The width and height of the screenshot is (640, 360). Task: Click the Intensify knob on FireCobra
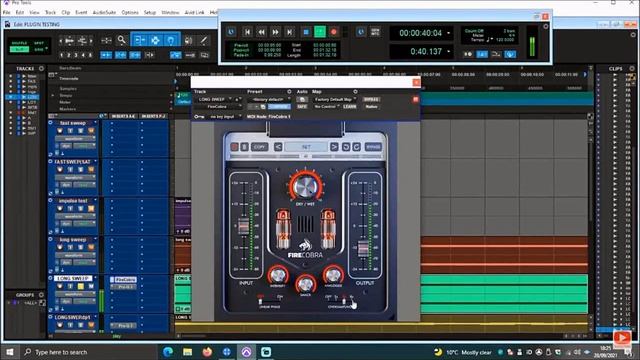click(x=278, y=275)
